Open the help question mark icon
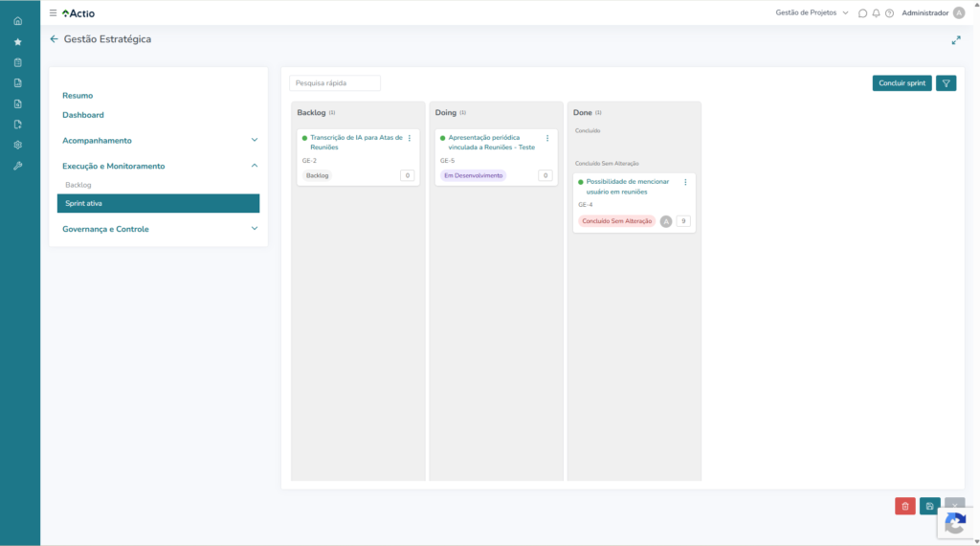The height and width of the screenshot is (546, 980). (889, 13)
